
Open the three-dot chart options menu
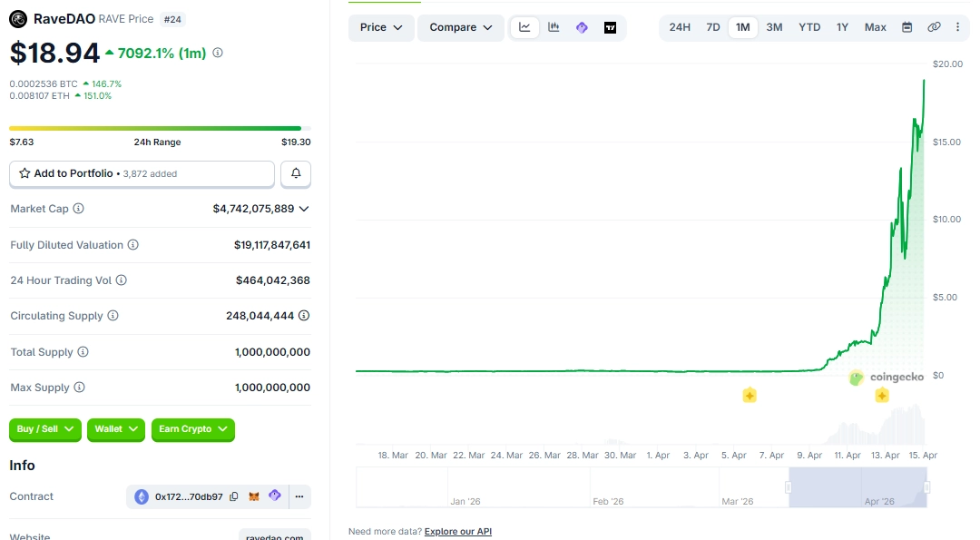(x=958, y=26)
